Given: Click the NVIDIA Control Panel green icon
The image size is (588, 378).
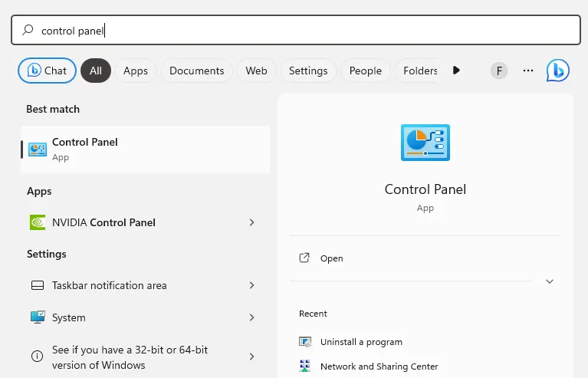Looking at the screenshot, I should pyautogui.click(x=38, y=222).
